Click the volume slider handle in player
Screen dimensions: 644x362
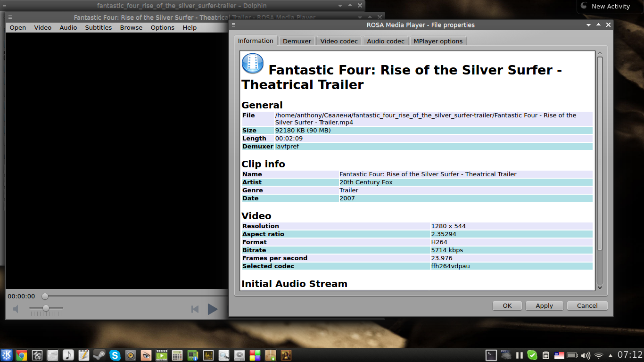(x=46, y=308)
